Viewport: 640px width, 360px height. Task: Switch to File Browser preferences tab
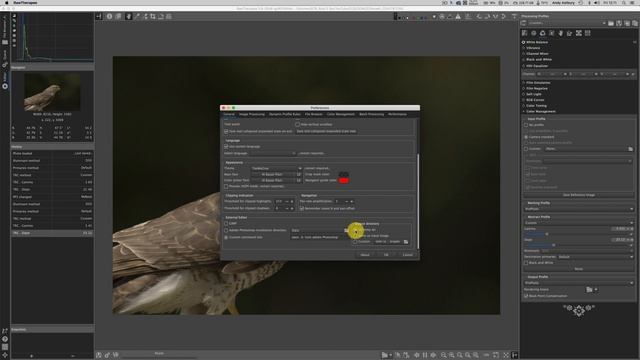pyautogui.click(x=313, y=114)
